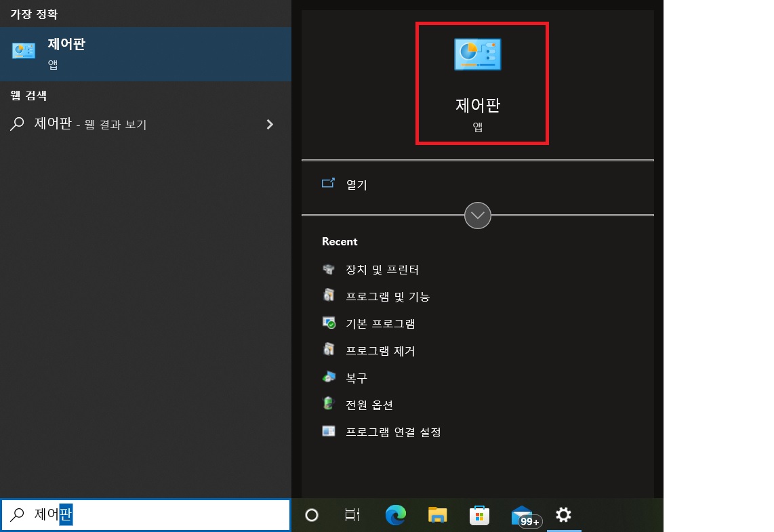Click inside the taskbar search field
The image size is (774, 532).
[x=136, y=515]
